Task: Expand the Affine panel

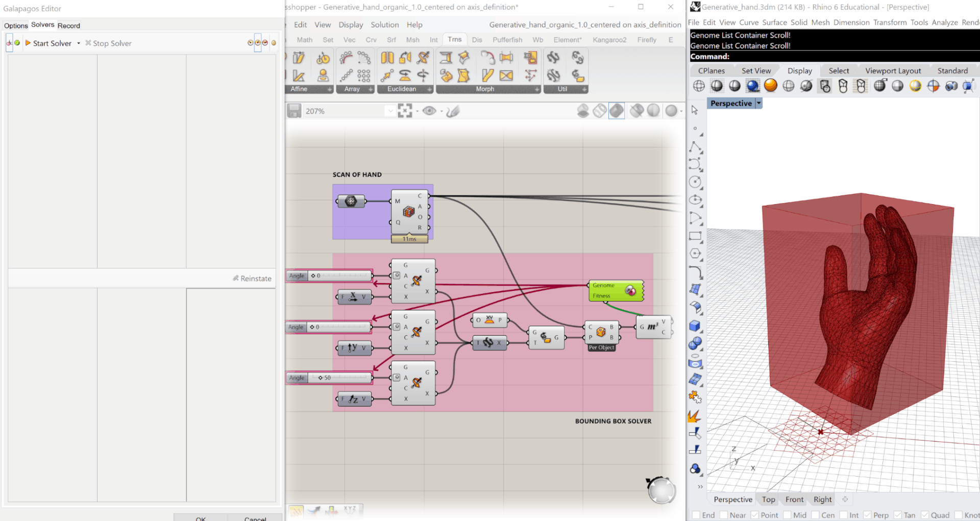Action: pos(330,89)
